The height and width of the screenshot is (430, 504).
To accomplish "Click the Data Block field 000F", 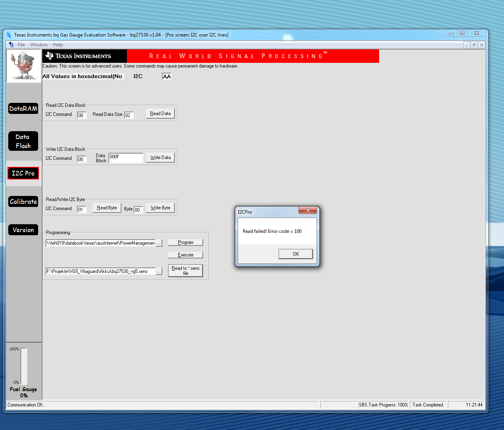I will click(126, 158).
